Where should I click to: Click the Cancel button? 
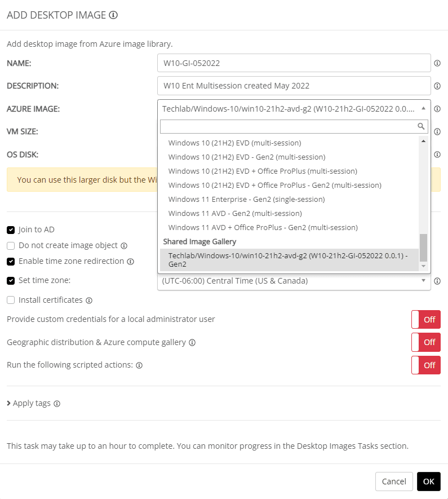pyautogui.click(x=394, y=482)
